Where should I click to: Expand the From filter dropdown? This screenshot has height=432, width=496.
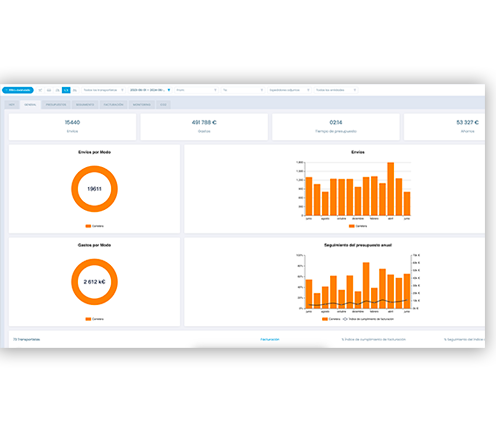click(196, 90)
